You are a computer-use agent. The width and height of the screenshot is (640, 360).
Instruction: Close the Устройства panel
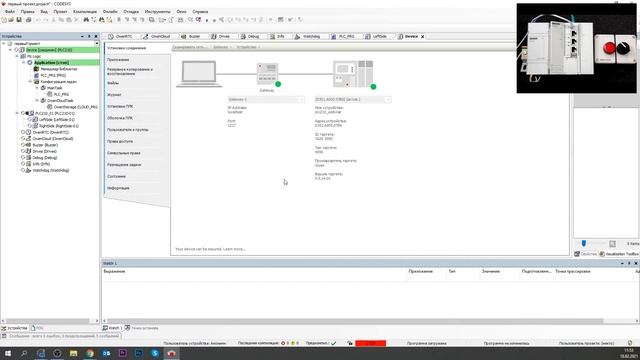(96, 36)
